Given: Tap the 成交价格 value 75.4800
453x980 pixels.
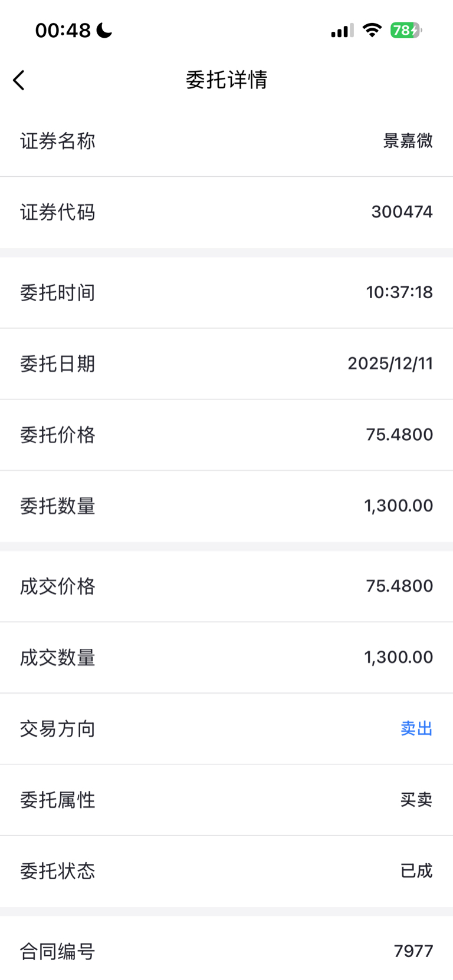Looking at the screenshot, I should (x=399, y=586).
